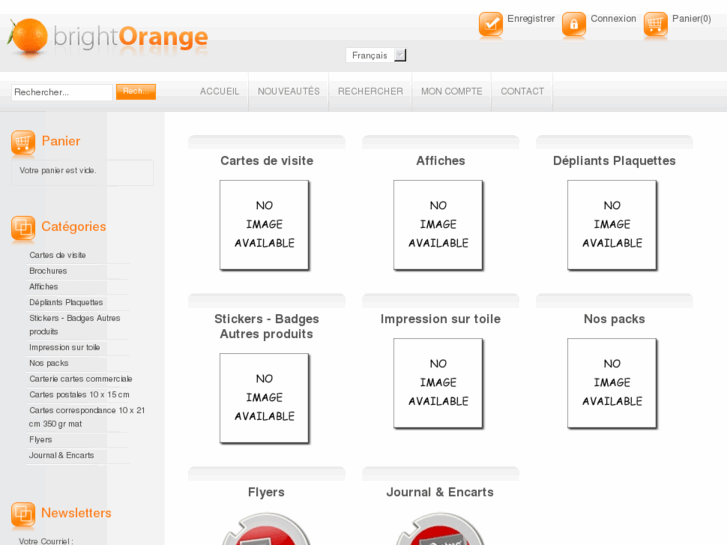Select Impression sur toile in sidebar
Image resolution: width=727 pixels, height=545 pixels.
[x=64, y=347]
